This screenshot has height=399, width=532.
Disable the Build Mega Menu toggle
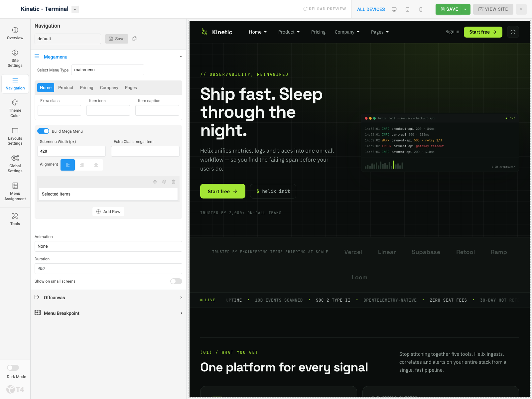point(43,131)
